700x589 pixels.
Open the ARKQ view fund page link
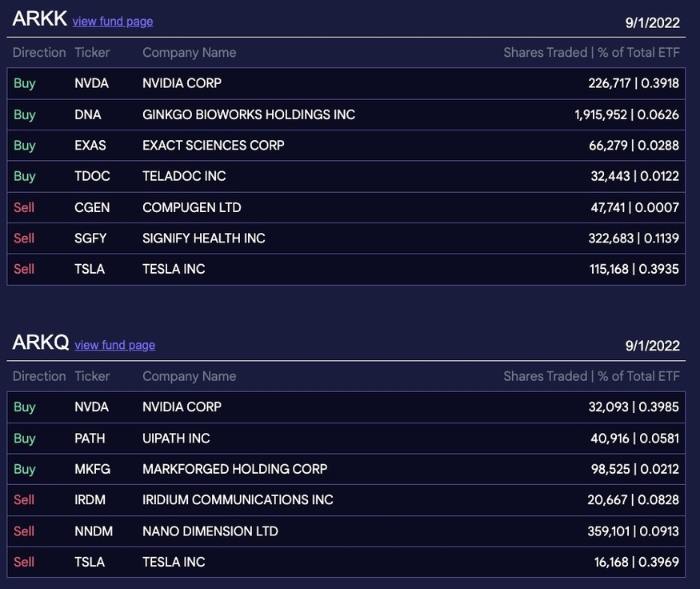[114, 345]
